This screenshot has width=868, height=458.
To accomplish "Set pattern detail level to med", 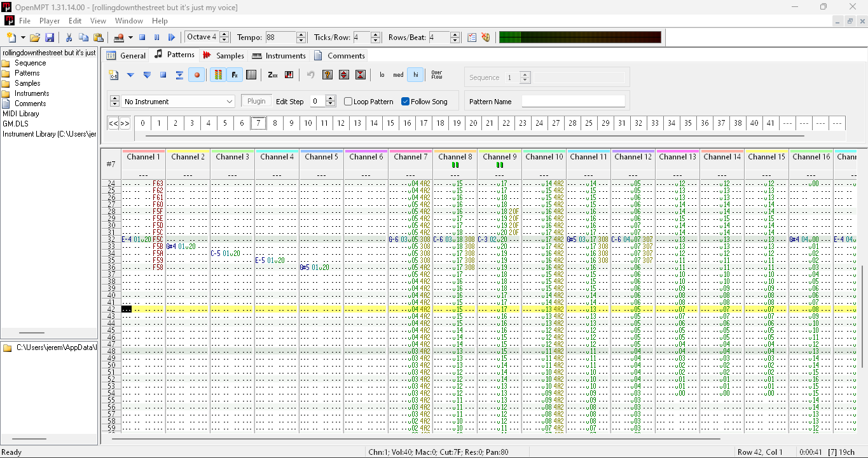I will pos(398,75).
